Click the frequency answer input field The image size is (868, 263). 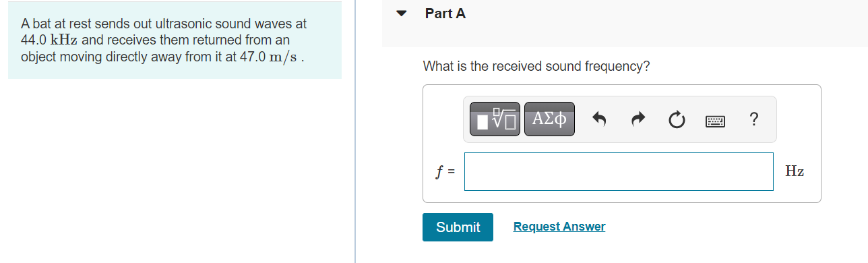coord(619,171)
